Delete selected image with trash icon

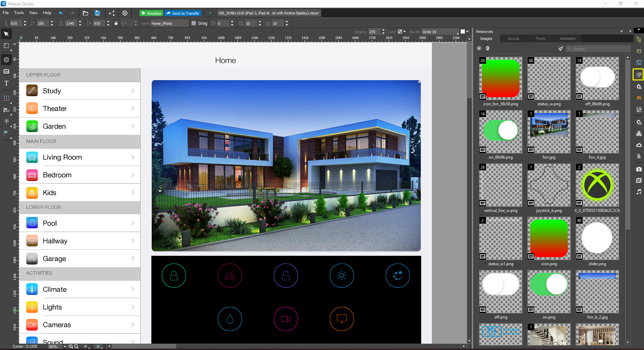(x=488, y=49)
